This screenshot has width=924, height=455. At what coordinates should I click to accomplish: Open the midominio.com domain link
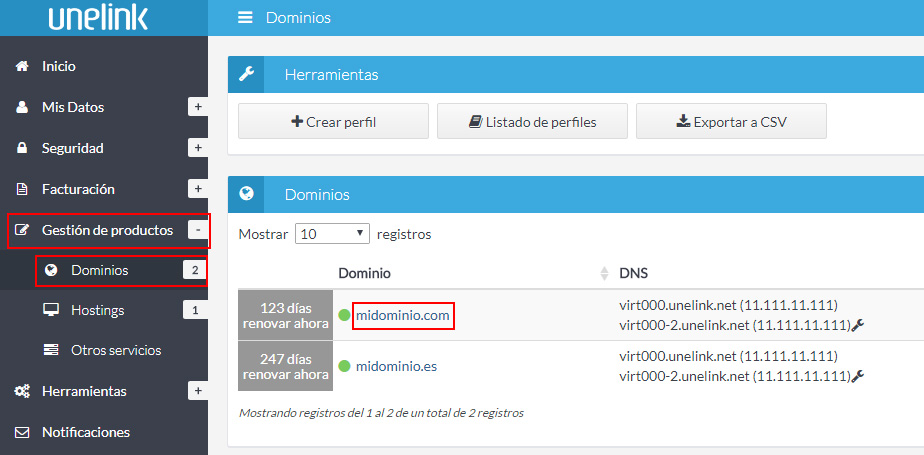click(402, 316)
